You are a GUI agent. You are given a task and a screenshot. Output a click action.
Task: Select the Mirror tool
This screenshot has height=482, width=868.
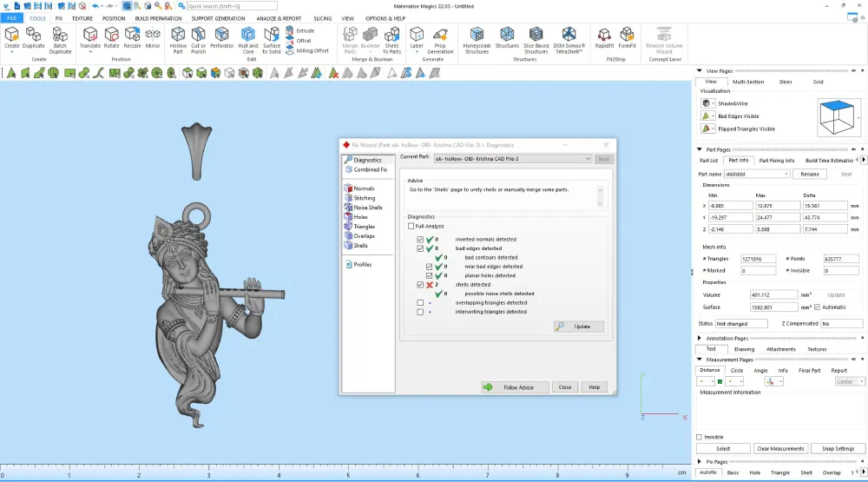click(153, 38)
